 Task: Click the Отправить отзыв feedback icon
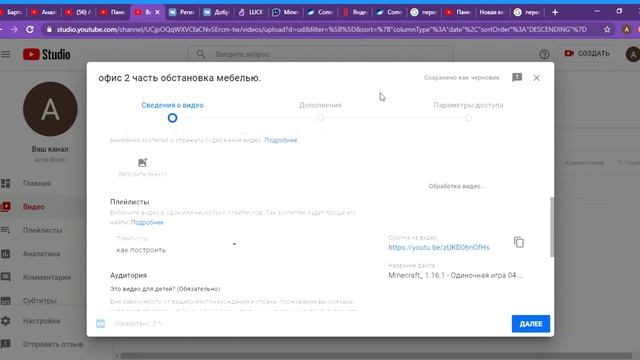click(6, 344)
